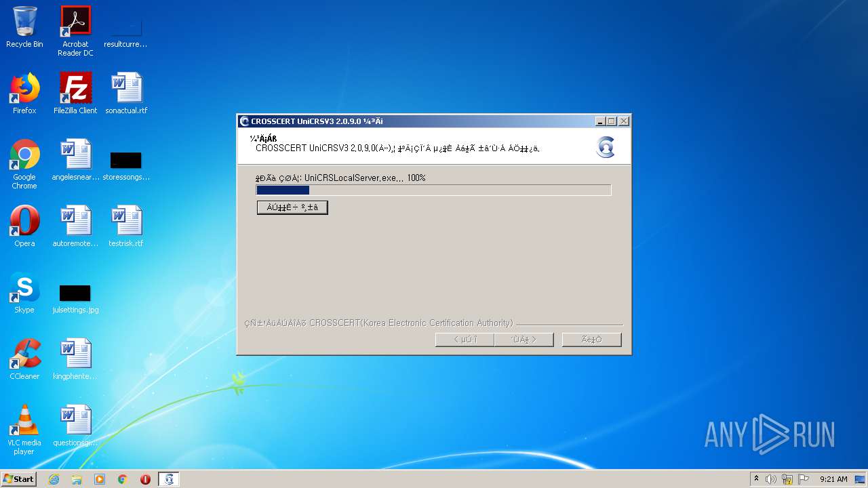Open Windows Media Player from the taskbar
The height and width of the screenshot is (488, 868).
click(100, 479)
